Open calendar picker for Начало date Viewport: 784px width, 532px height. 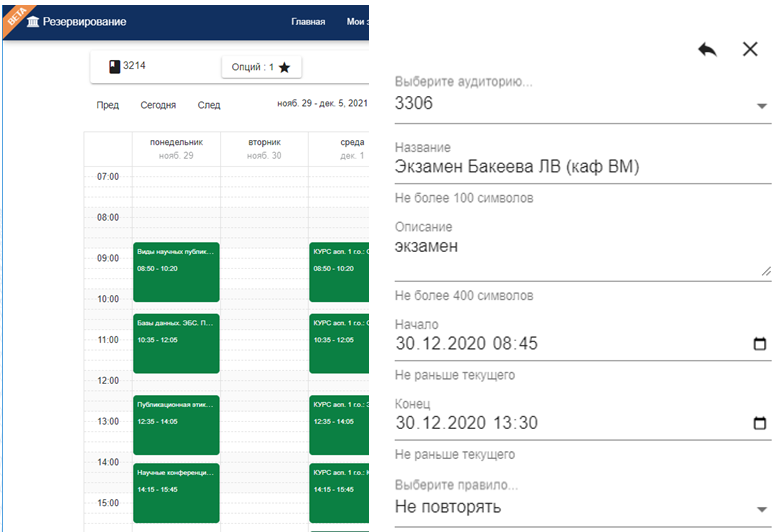click(x=759, y=345)
